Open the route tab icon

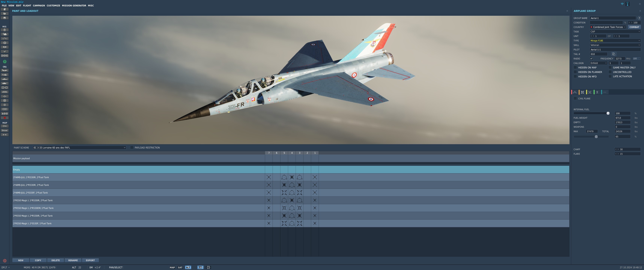(x=575, y=92)
